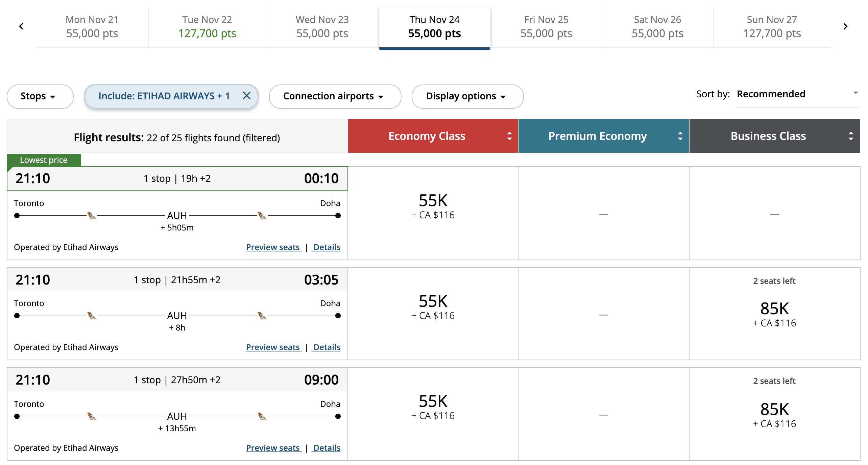Click Etihad logo on second flight's second leg
Viewport: 868px width, 465px height.
click(262, 316)
